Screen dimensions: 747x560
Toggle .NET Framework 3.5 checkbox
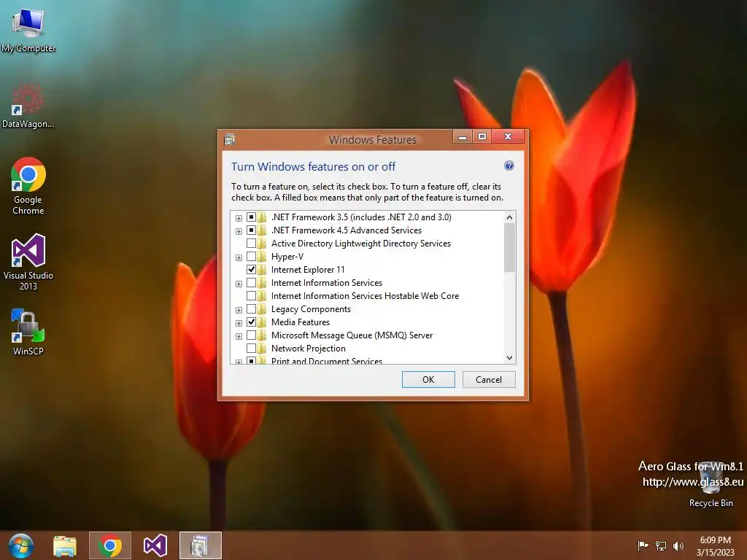coord(251,217)
